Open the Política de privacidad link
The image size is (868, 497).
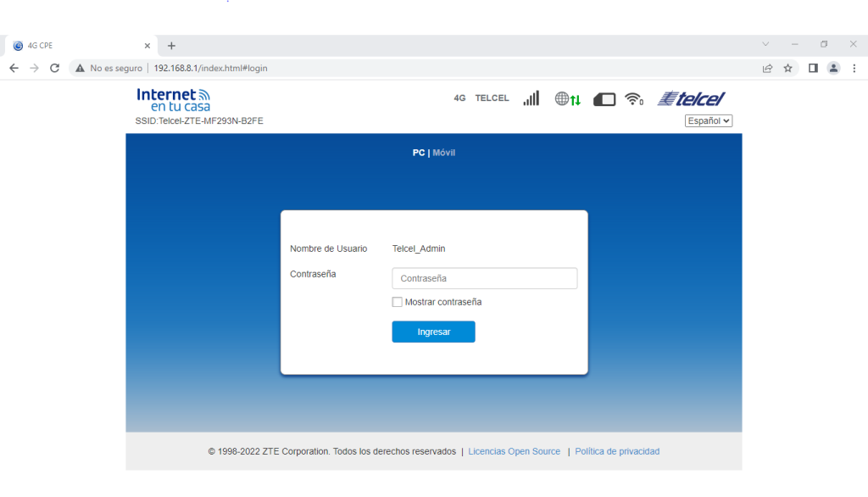click(x=617, y=451)
